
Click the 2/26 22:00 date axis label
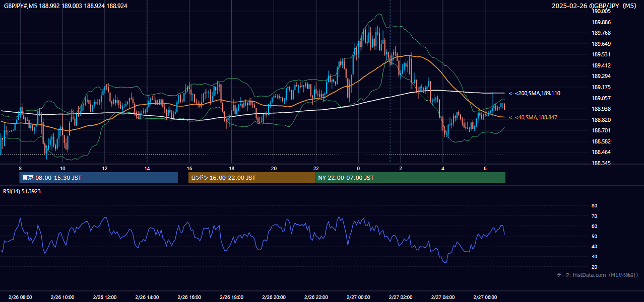click(x=316, y=297)
